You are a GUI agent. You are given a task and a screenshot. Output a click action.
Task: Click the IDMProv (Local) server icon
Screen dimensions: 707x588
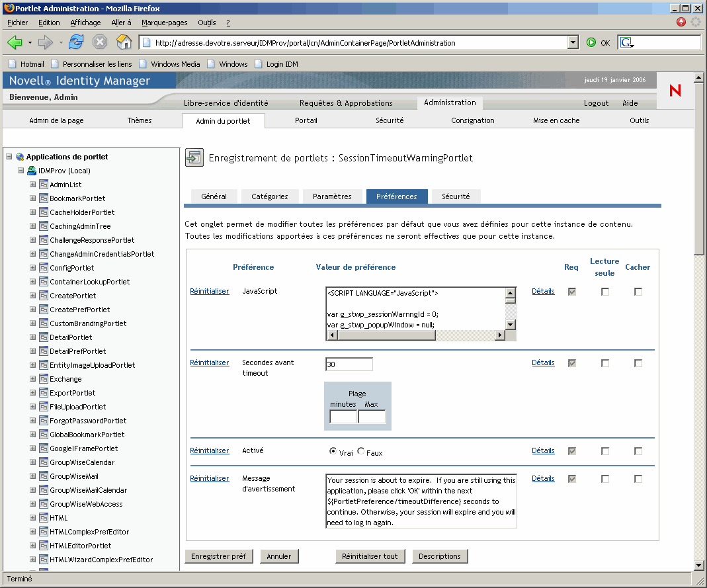tap(32, 171)
